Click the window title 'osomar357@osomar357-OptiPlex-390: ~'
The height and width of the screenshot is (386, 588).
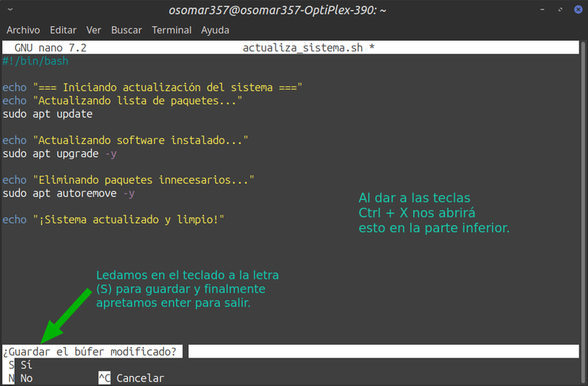point(277,10)
